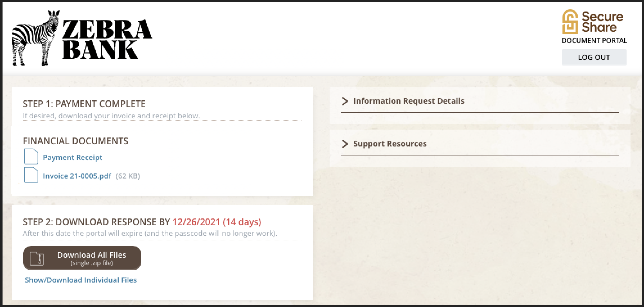Screen dimensions: 644x307
Task: Show/Download Individual Files link
Action: click(81, 280)
